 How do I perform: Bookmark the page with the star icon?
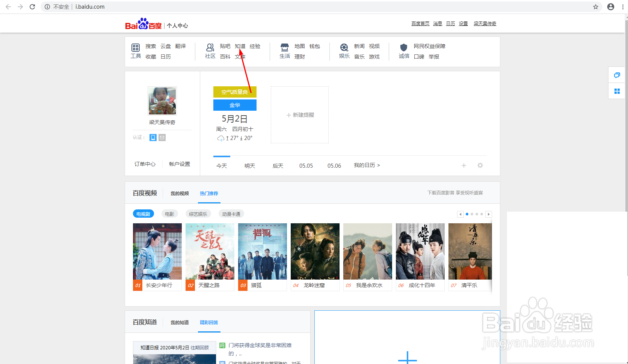pos(595,6)
